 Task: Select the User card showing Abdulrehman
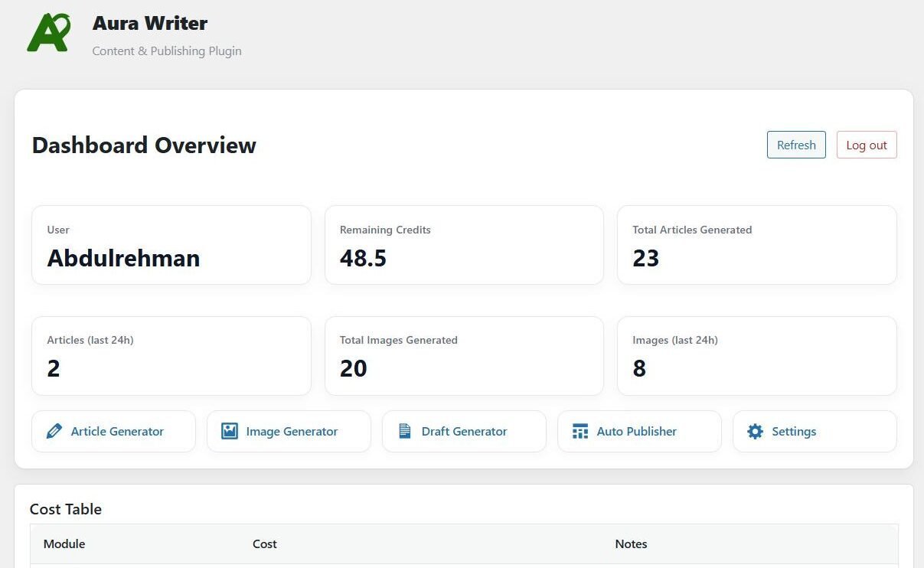click(x=171, y=244)
